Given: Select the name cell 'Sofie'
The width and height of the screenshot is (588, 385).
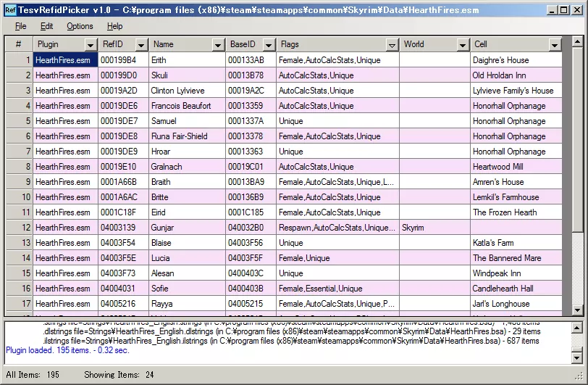Looking at the screenshot, I should pos(187,289).
